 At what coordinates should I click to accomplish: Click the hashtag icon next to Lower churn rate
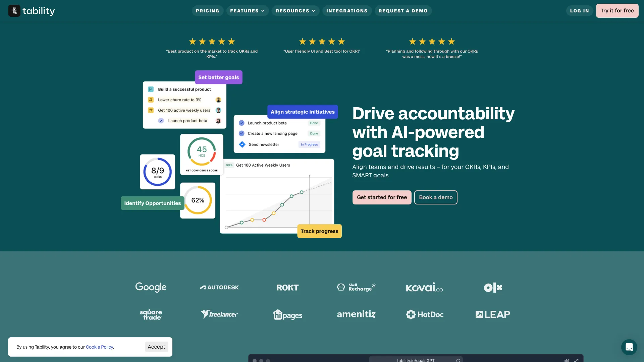(x=151, y=100)
